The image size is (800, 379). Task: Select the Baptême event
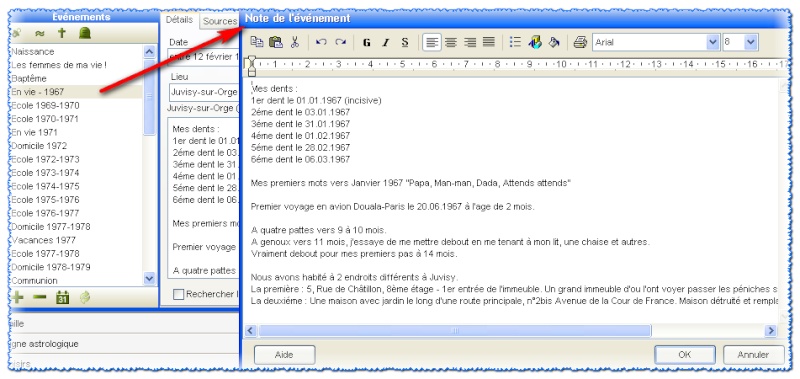(x=29, y=79)
